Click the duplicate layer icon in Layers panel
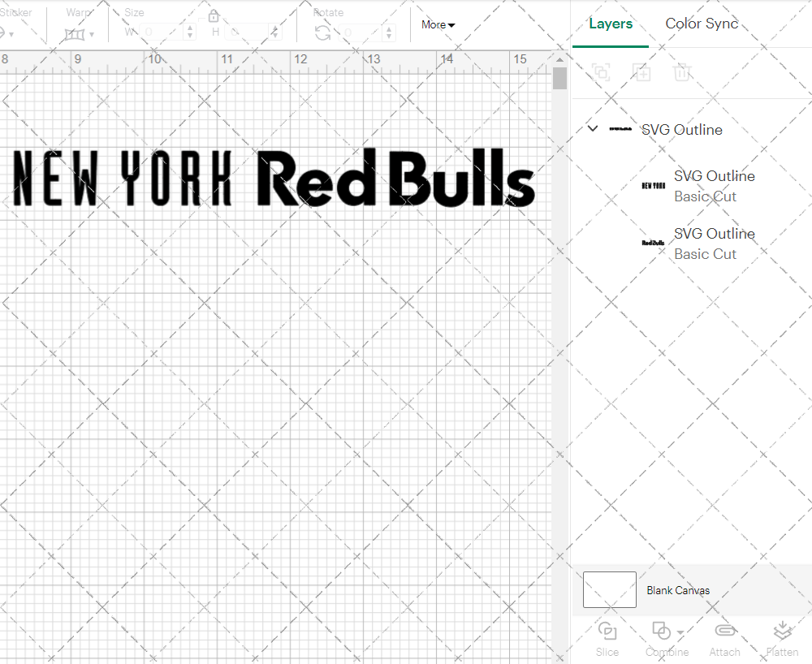812x664 pixels. (641, 72)
